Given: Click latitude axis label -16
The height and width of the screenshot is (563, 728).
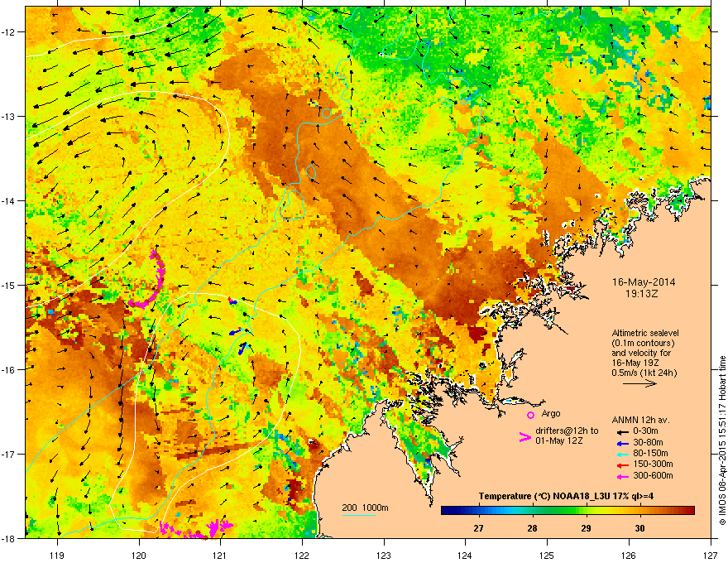Looking at the screenshot, I should 8,370.
